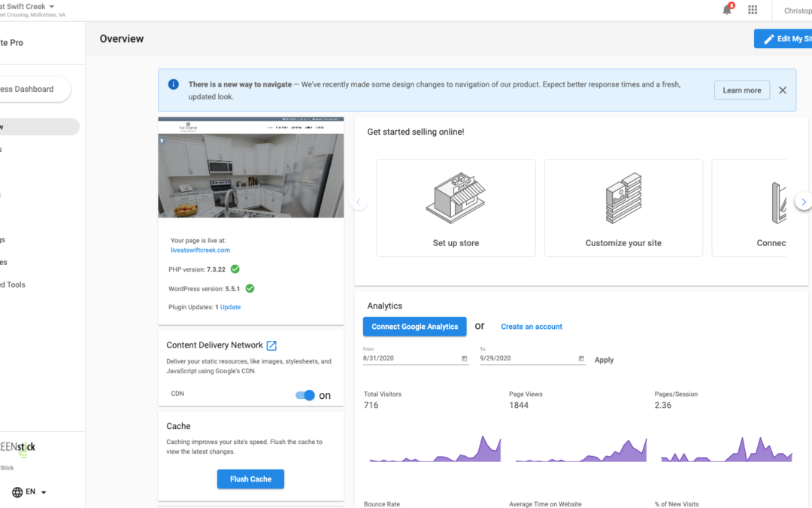The height and width of the screenshot is (508, 812).
Task: Open CDN external link icon
Action: coord(272,345)
